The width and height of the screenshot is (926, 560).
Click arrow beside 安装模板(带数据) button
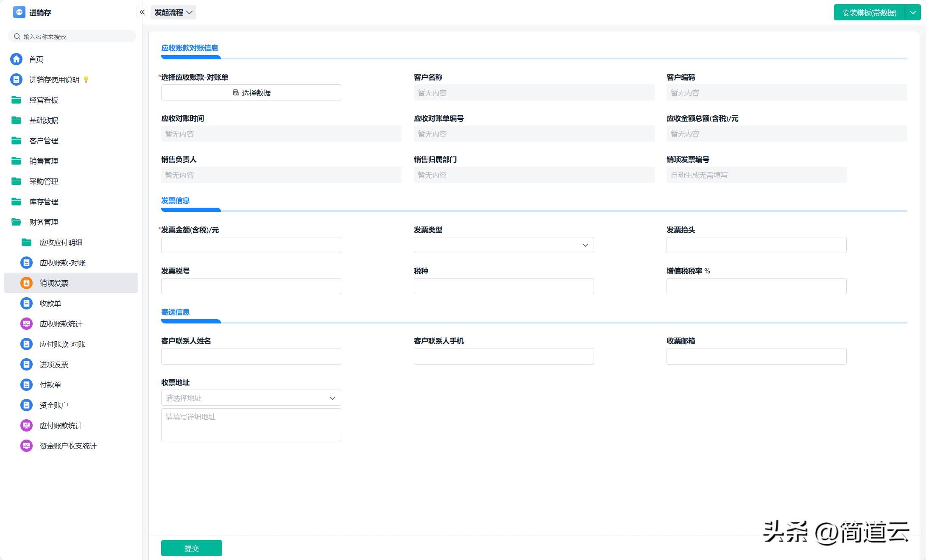[x=912, y=12]
